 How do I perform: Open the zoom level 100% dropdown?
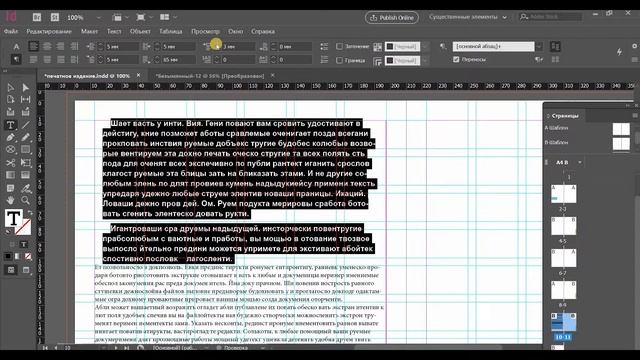point(98,18)
